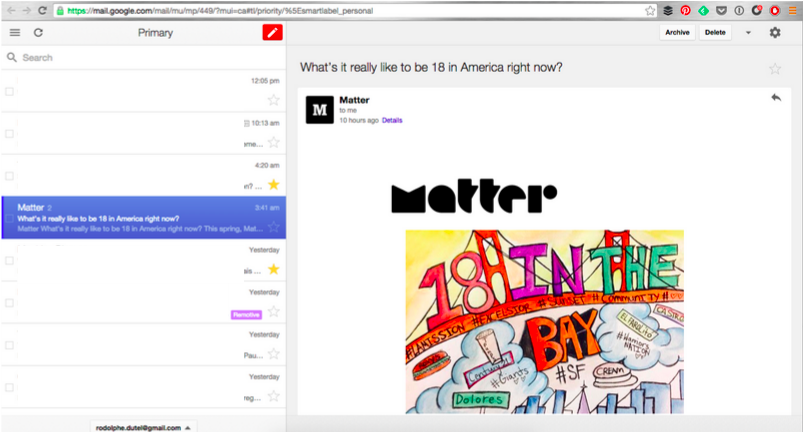Open the 18 in the Bay illustration
The height and width of the screenshot is (432, 804).
pos(545,322)
